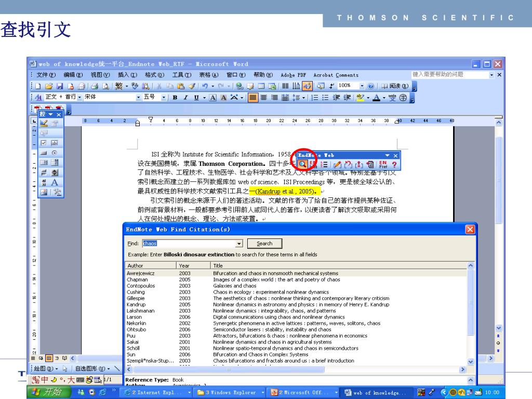
Task: Open the font color dropdown arrow
Action: coord(384,98)
